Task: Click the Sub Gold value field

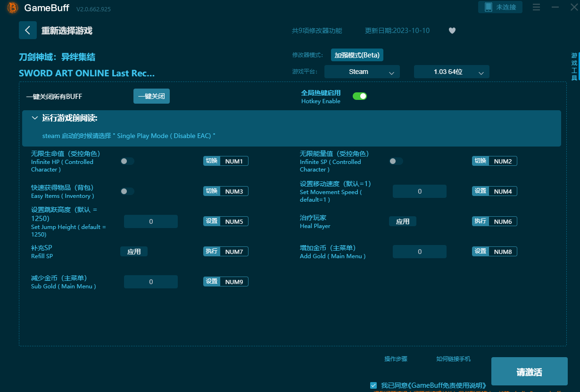Action: [x=151, y=282]
